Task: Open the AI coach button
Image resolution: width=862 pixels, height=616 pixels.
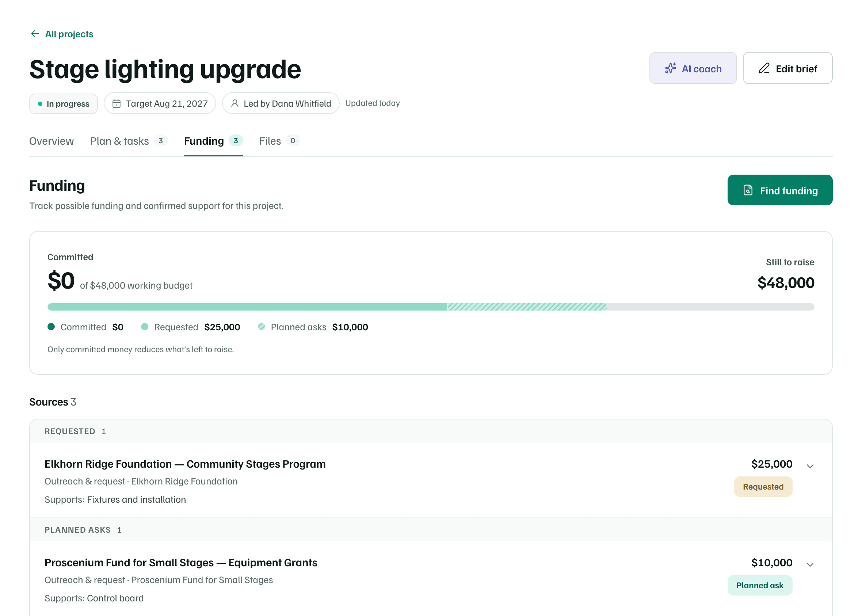Action: coord(693,68)
